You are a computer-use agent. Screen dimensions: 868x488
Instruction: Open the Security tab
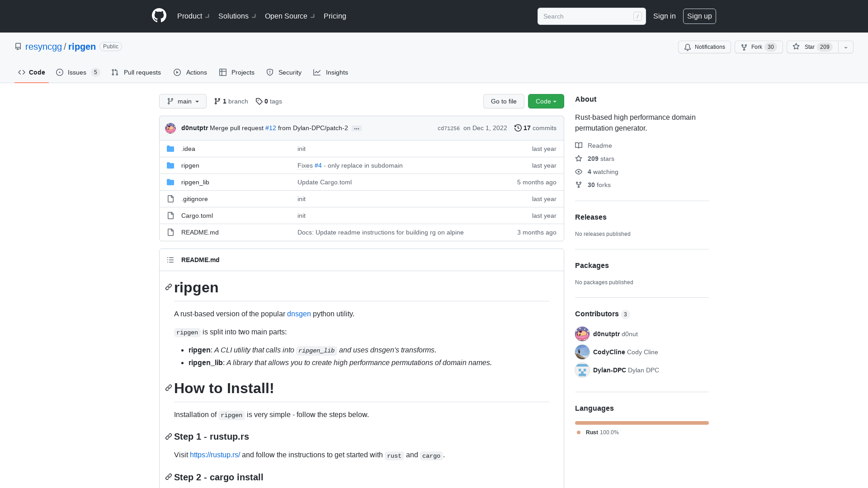(284, 72)
